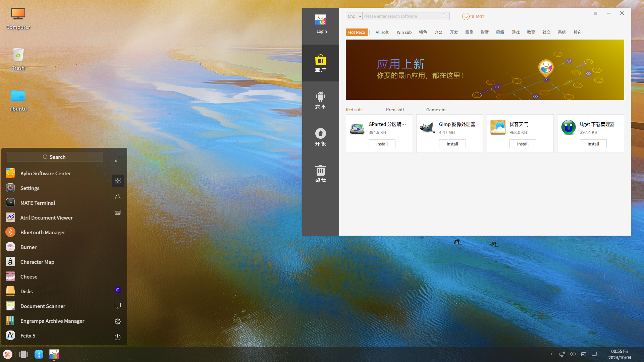The width and height of the screenshot is (644, 362).
Task: Select the 宝库 store sidebar icon
Action: pos(321,63)
